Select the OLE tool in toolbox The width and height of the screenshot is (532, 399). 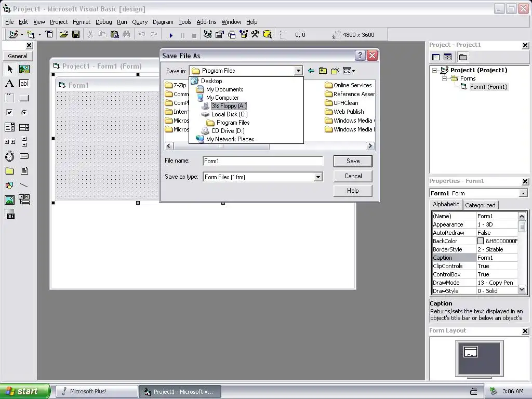(10, 215)
